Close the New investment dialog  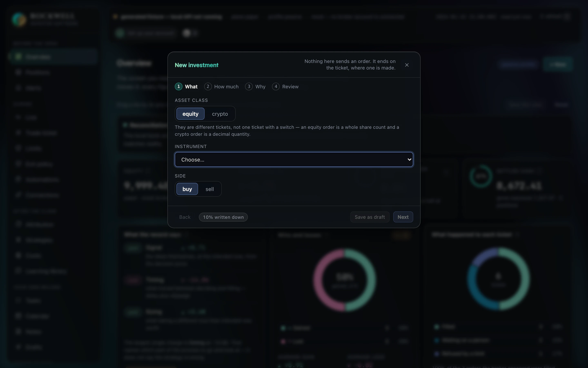tap(407, 65)
